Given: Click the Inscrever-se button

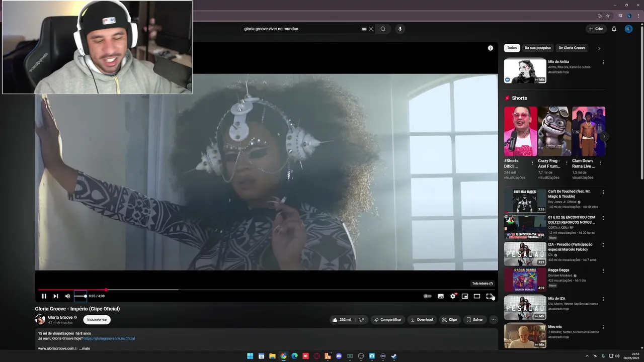Looking at the screenshot, I should [97, 320].
